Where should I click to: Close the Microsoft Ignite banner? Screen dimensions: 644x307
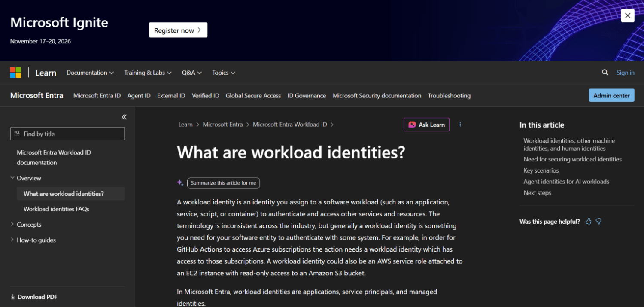coord(628,15)
